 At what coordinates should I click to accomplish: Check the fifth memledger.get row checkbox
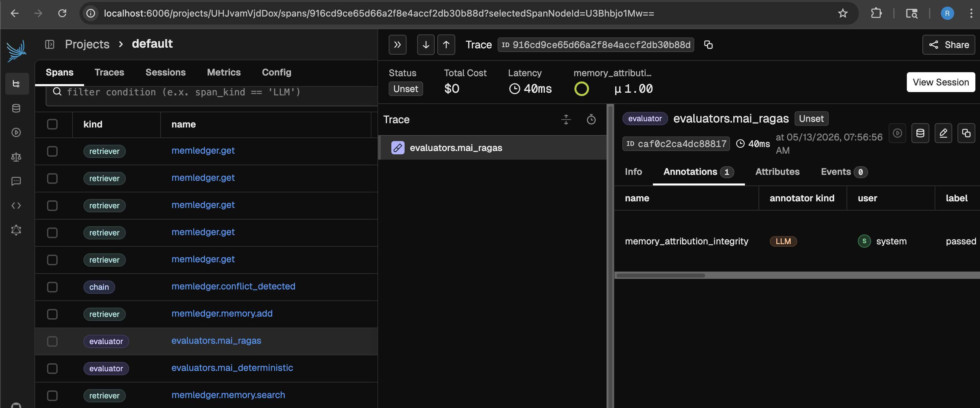click(52, 260)
